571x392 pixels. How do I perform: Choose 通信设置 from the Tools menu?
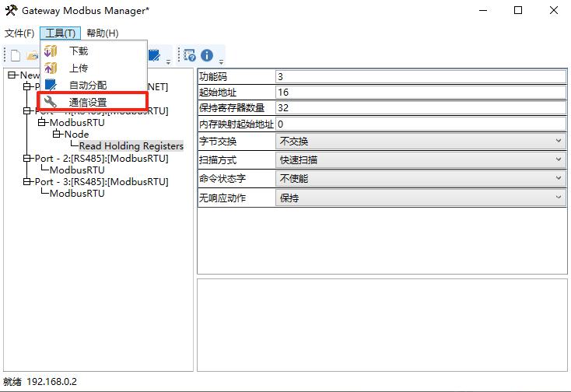click(x=93, y=102)
